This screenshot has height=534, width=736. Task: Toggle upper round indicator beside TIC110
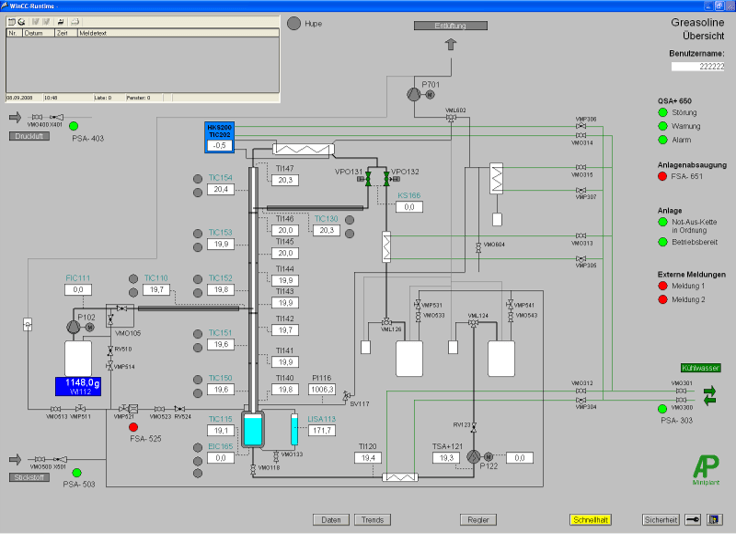[x=136, y=278]
